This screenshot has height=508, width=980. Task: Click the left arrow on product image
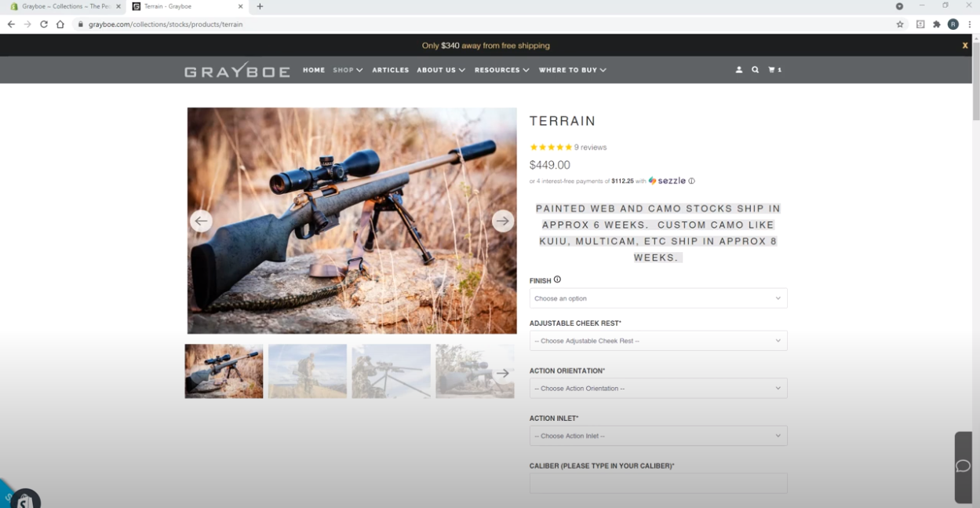pos(201,221)
